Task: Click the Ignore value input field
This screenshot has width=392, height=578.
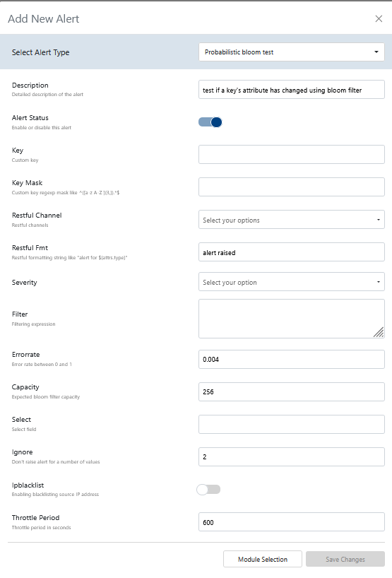Action: 292,456
